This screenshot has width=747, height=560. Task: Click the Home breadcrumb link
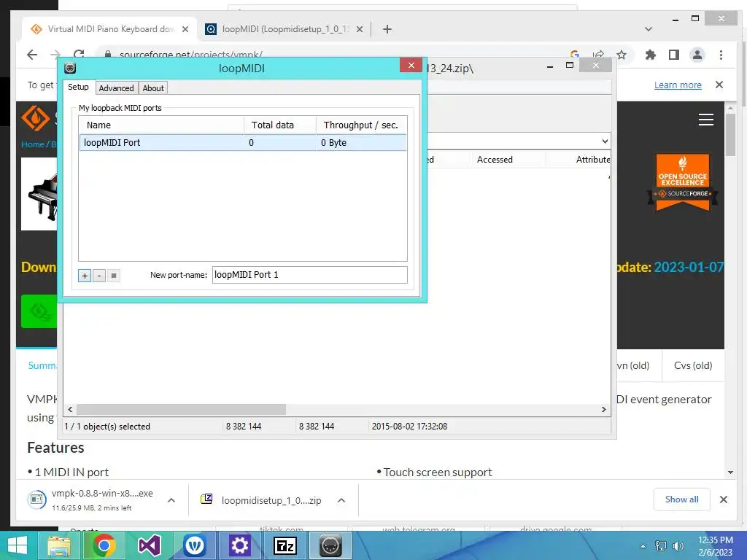pos(32,144)
